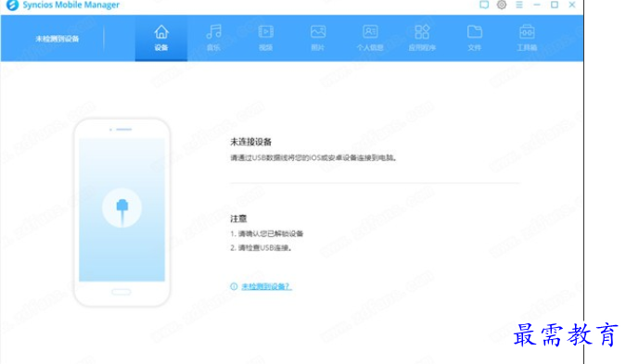This screenshot has height=364, width=626.
Task: Click the Syncios Mobile Manager title text
Action: click(x=70, y=6)
